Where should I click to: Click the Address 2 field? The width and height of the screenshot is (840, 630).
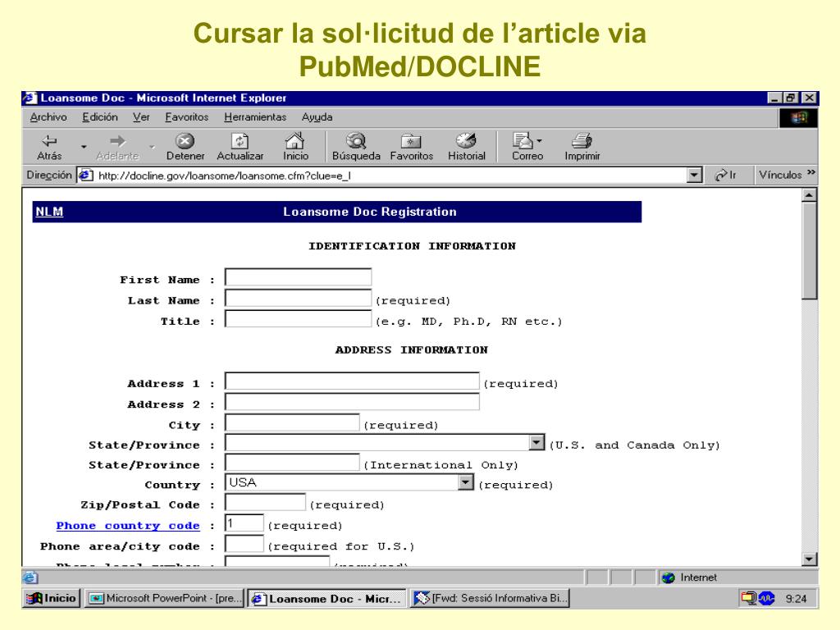coord(352,402)
